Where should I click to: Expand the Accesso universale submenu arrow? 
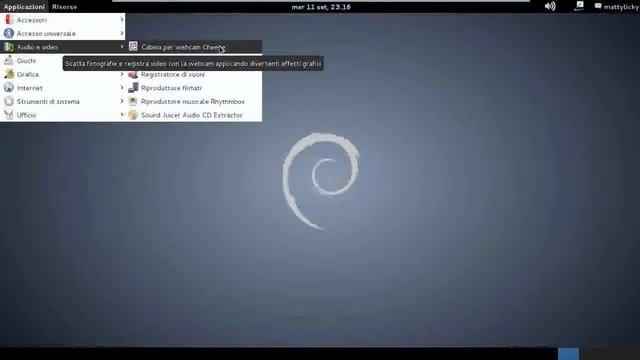pyautogui.click(x=122, y=33)
